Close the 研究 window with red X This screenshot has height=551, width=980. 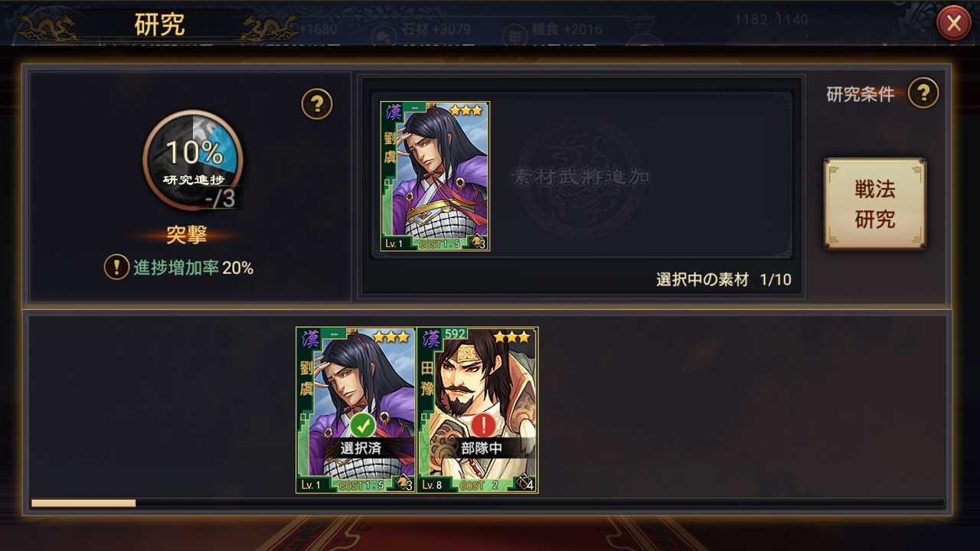tap(953, 24)
